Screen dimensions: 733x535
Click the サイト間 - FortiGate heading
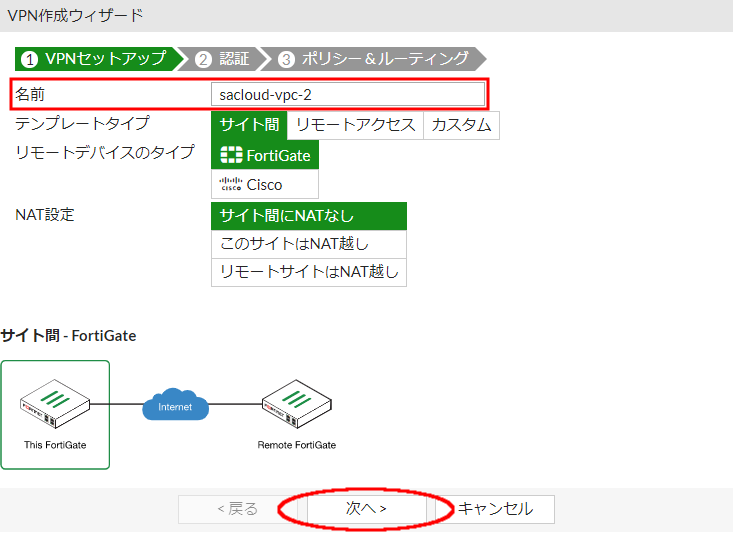point(69,336)
